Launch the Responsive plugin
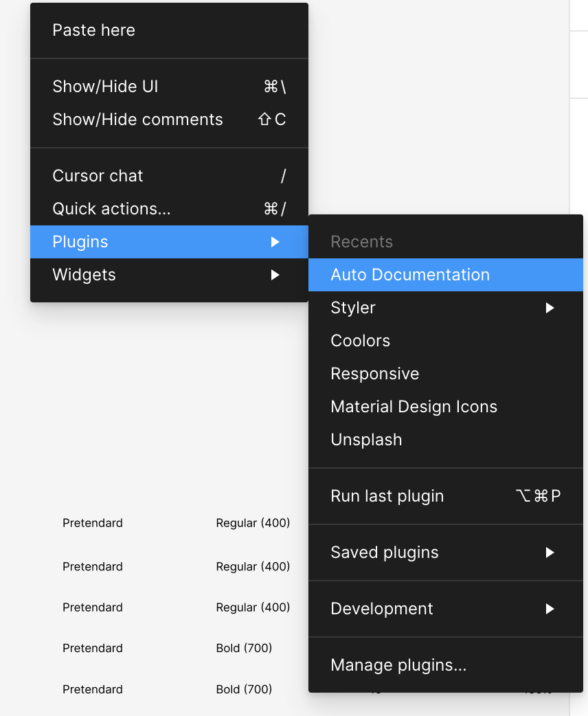 (x=375, y=374)
